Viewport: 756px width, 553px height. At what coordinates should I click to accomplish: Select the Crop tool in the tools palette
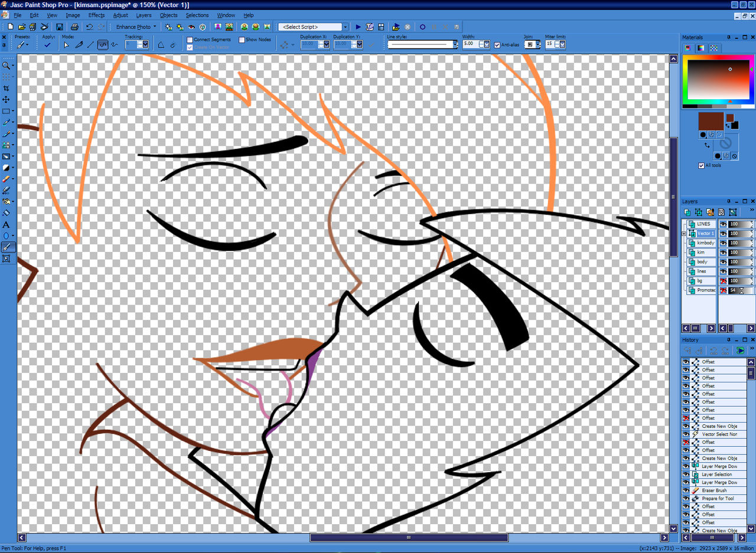[6, 89]
